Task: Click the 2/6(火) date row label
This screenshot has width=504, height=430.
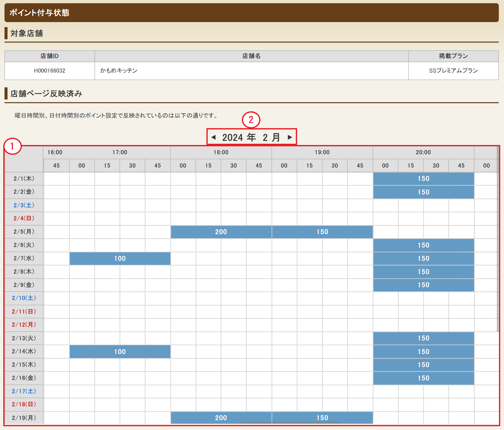Action: pos(24,245)
